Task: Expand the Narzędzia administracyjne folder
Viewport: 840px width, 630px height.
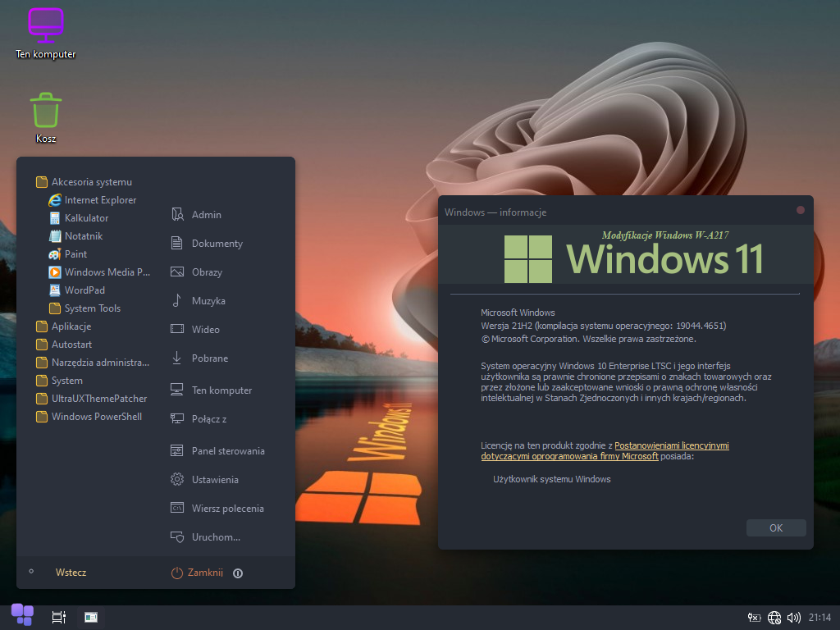Action: coord(100,363)
